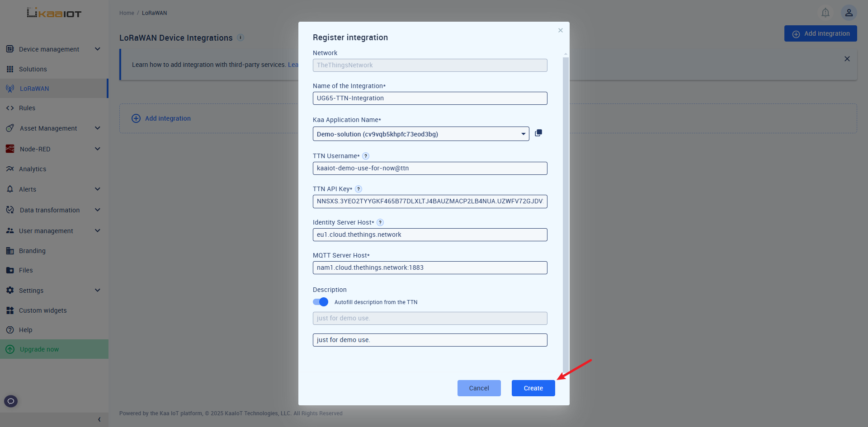Expand Device management menu chevron
868x427 pixels.
click(97, 49)
